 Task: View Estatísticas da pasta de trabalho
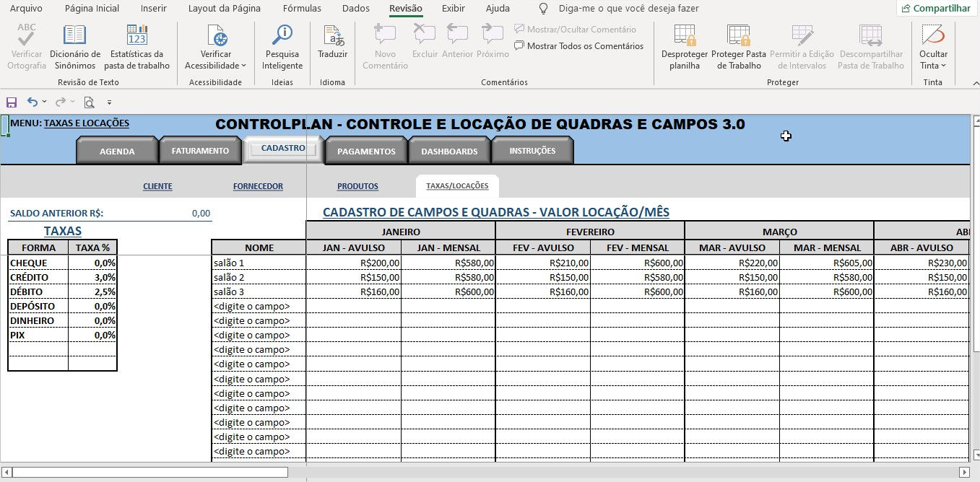tap(137, 45)
